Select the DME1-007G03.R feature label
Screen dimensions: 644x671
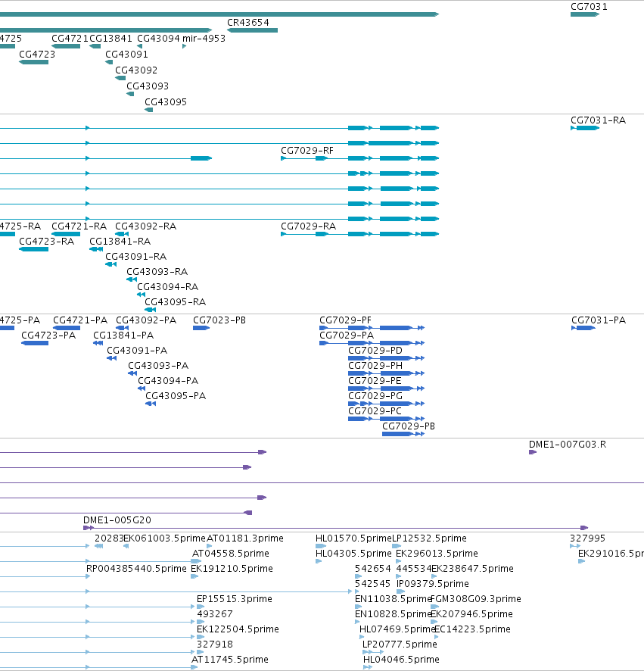(x=568, y=445)
